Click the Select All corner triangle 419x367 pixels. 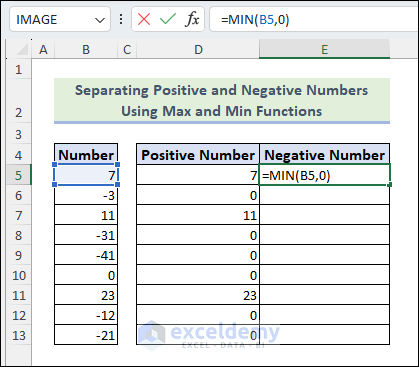tap(22, 50)
